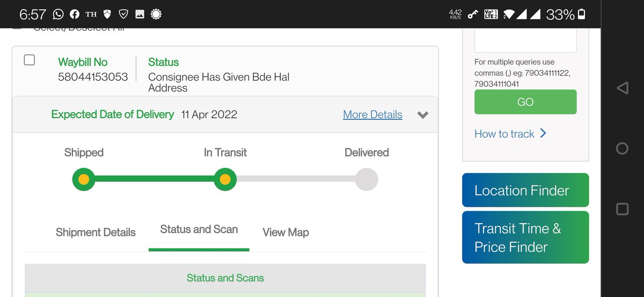
Task: Open Transit Time & Price Finder
Action: pos(525,237)
